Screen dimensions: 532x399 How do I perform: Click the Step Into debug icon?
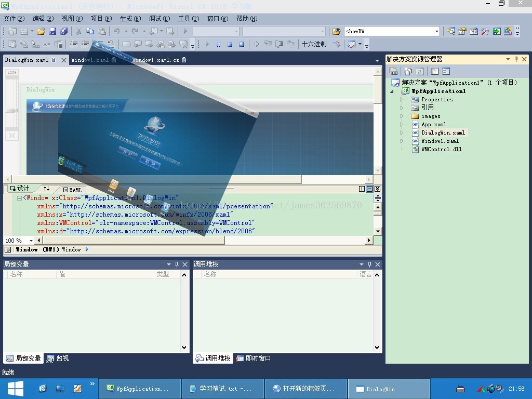(268, 44)
